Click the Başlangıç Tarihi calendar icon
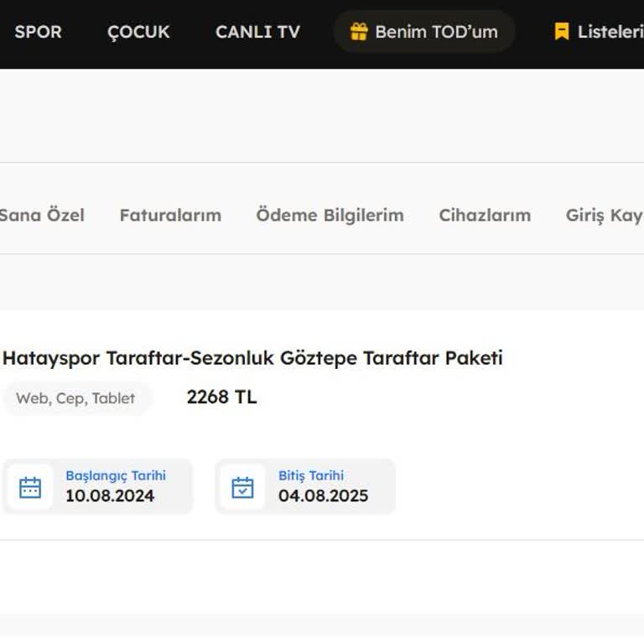Screen dimensions: 644x644 pos(30,487)
